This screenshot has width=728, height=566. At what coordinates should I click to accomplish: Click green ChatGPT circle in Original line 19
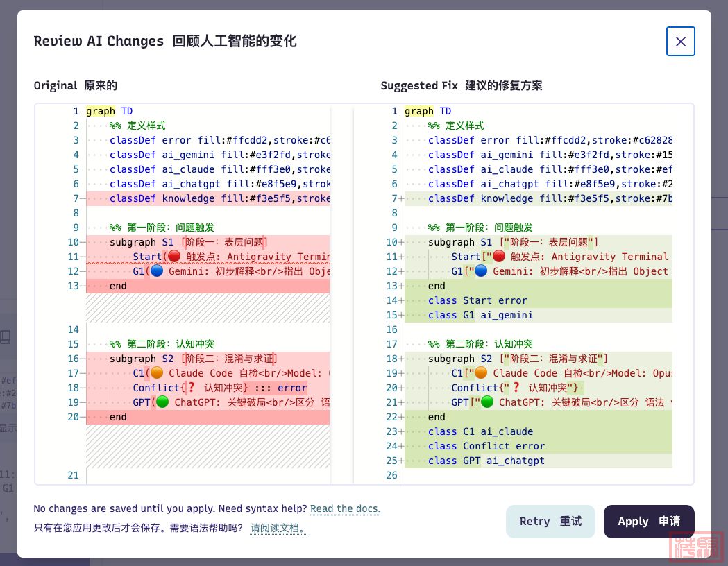(x=162, y=402)
